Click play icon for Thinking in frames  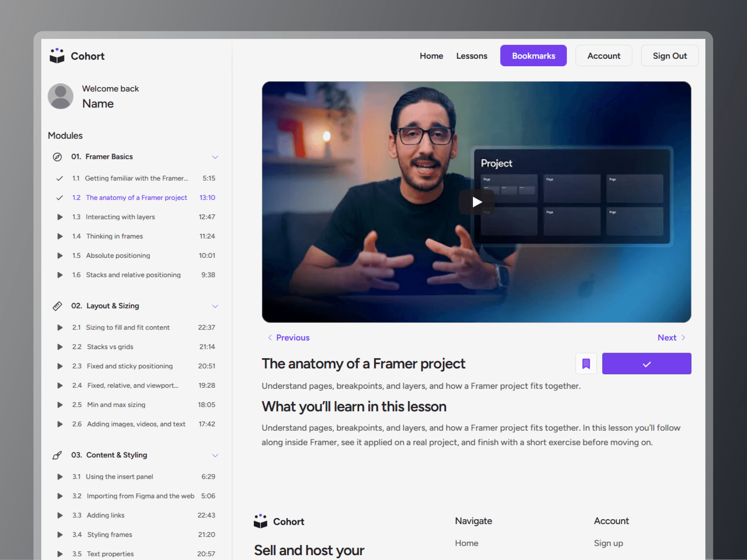coord(60,236)
